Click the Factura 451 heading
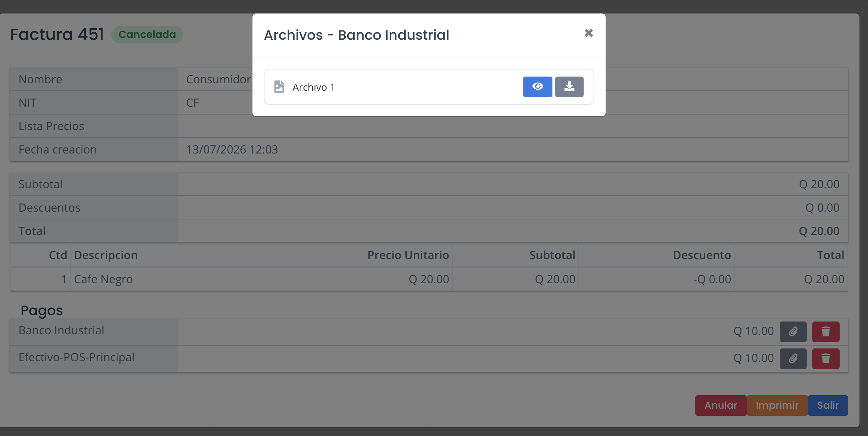 point(57,34)
